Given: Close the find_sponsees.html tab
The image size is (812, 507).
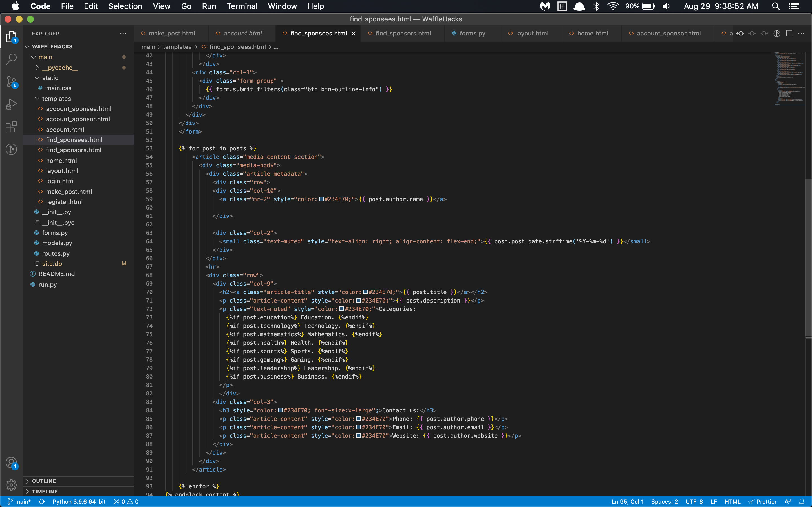Looking at the screenshot, I should [353, 33].
